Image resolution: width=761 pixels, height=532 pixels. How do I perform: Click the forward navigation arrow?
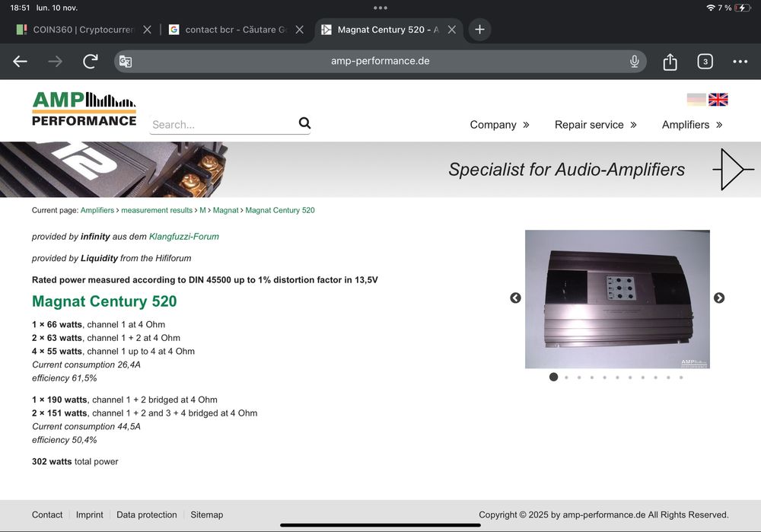(55, 62)
